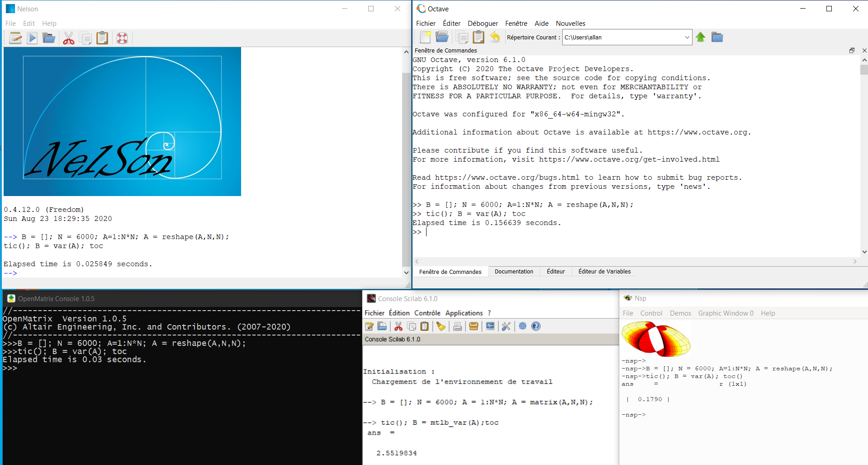The height and width of the screenshot is (465, 868).
Task: Switch to Éditeur de Variables tab
Action: (604, 272)
